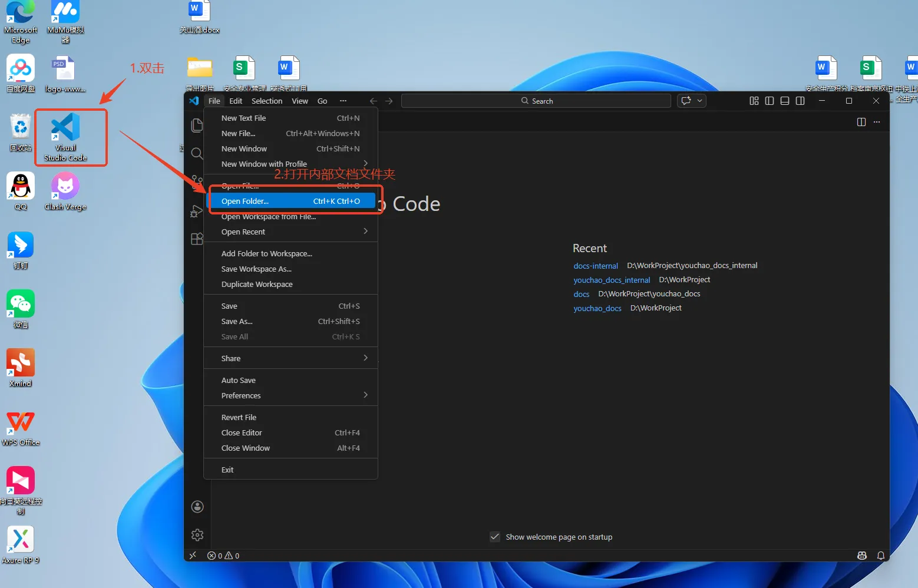Viewport: 918px width, 588px height.
Task: Choose New Text File
Action: pos(290,118)
